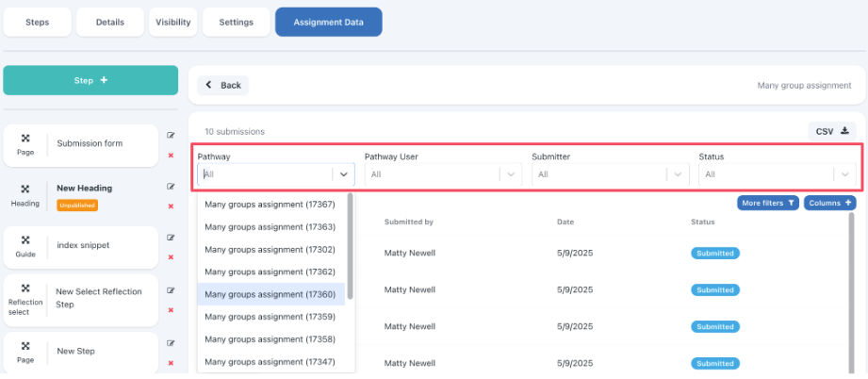Click edit icon beside New Heading step
This screenshot has height=379, width=868.
coord(171,187)
